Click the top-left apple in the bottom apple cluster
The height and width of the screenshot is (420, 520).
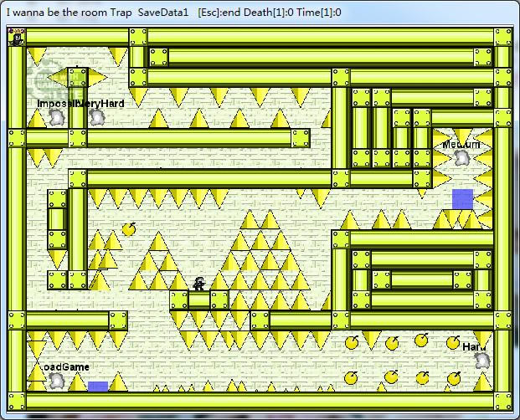pos(353,342)
